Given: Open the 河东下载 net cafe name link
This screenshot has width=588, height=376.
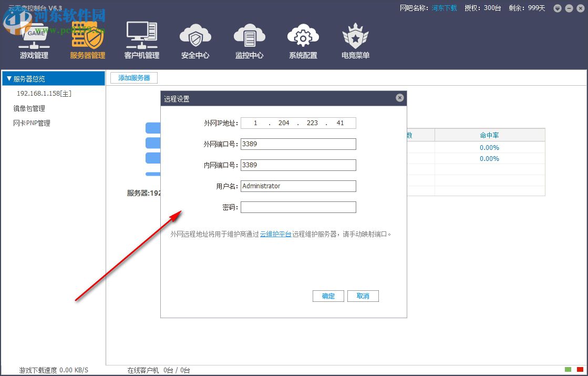Looking at the screenshot, I should coord(444,8).
